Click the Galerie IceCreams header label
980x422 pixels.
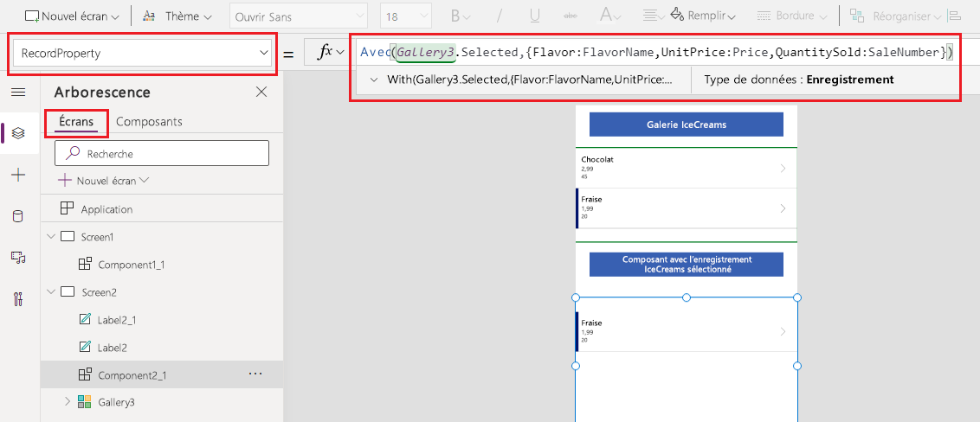coord(687,125)
